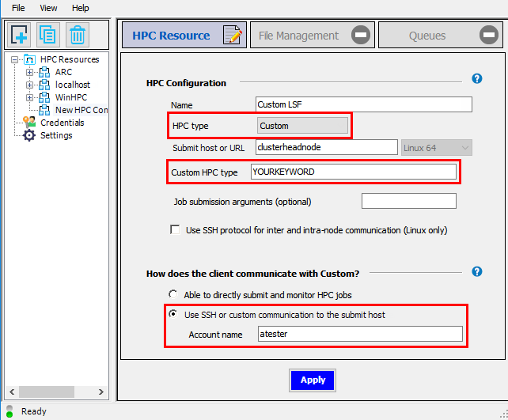Select the ARC tree item
The height and width of the screenshot is (420, 508).
(63, 72)
